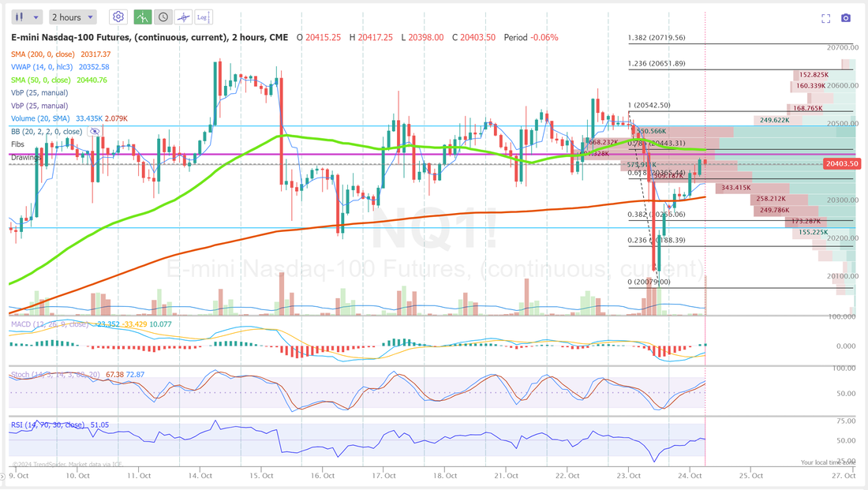Open chart settings with the gear icon

pos(118,17)
